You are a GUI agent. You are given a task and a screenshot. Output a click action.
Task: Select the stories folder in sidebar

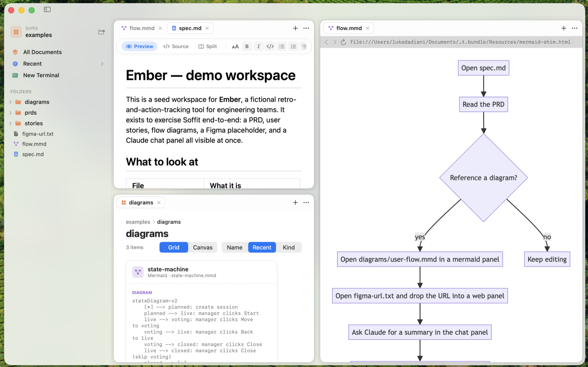33,123
